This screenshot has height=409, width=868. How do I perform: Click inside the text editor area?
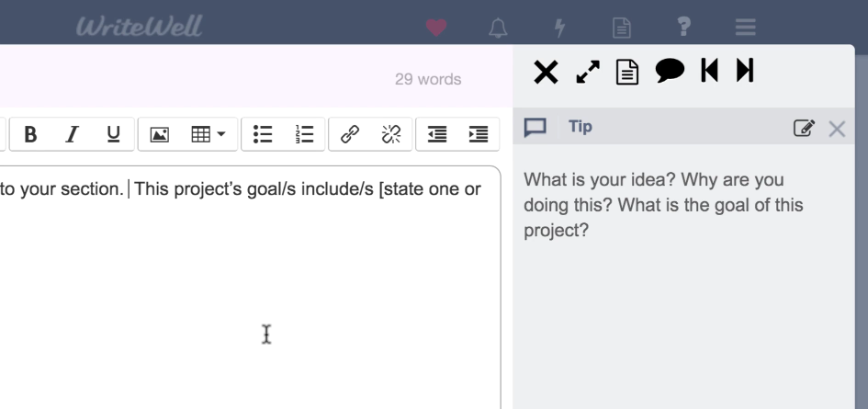point(248,294)
